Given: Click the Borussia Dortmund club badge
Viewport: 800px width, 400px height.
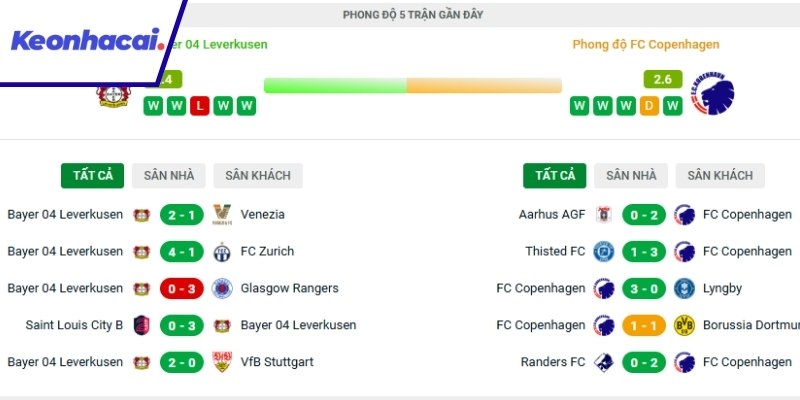Looking at the screenshot, I should click(x=685, y=325).
